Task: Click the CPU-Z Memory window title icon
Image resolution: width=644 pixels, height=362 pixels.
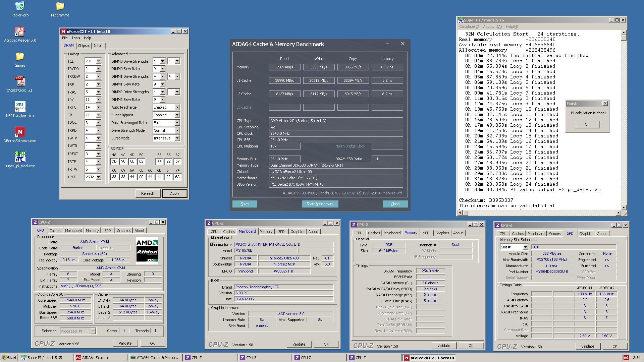Action: click(354, 225)
